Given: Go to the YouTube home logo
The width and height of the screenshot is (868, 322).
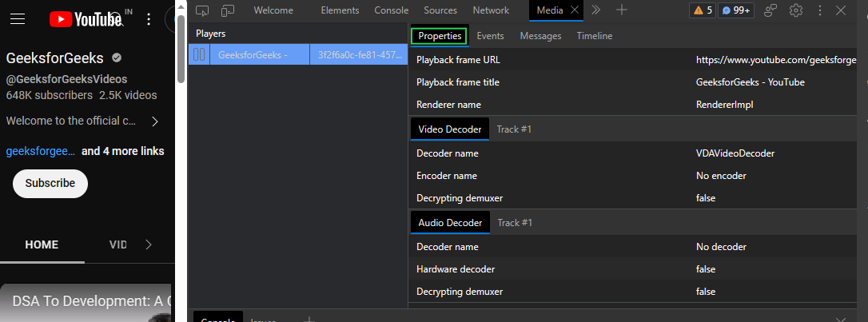Looking at the screenshot, I should [x=86, y=19].
